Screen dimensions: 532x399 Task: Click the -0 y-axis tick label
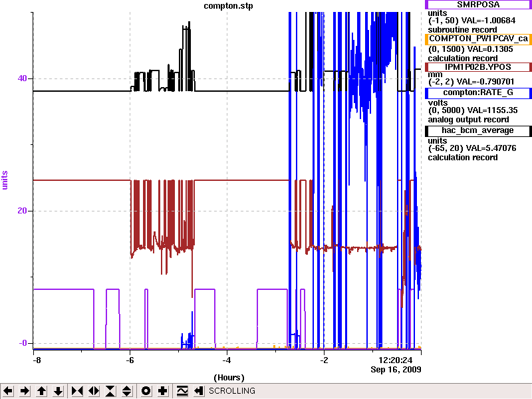point(23,343)
